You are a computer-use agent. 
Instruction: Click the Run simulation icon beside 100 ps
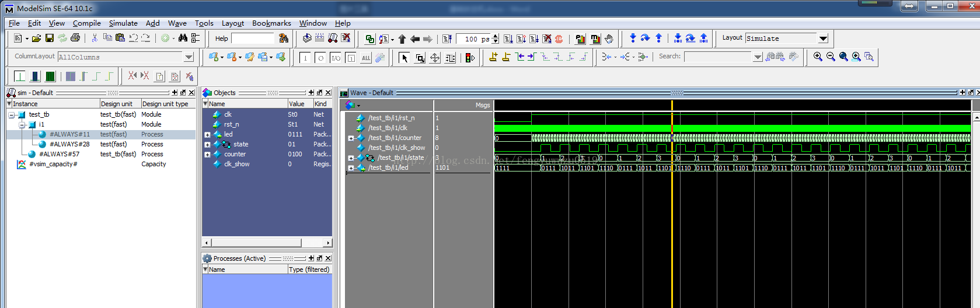[508, 39]
